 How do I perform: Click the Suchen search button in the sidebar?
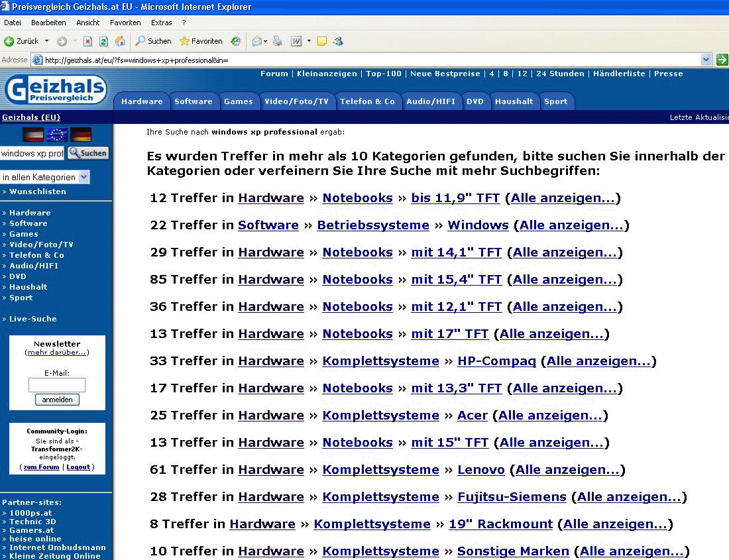(88, 153)
